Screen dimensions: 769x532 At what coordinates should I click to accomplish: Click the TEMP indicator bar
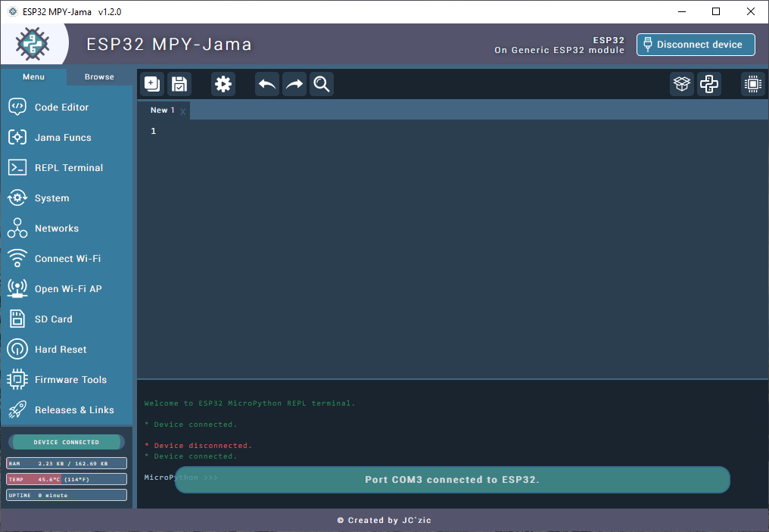point(66,479)
